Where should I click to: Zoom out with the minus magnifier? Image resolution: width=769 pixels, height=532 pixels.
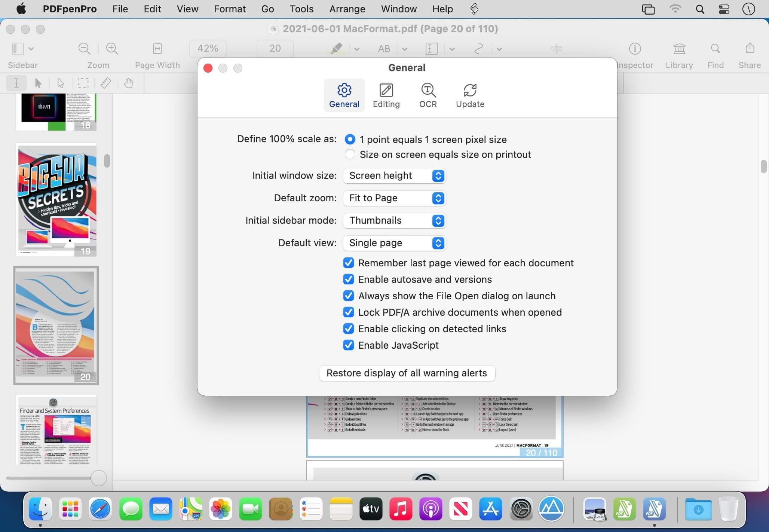84,49
